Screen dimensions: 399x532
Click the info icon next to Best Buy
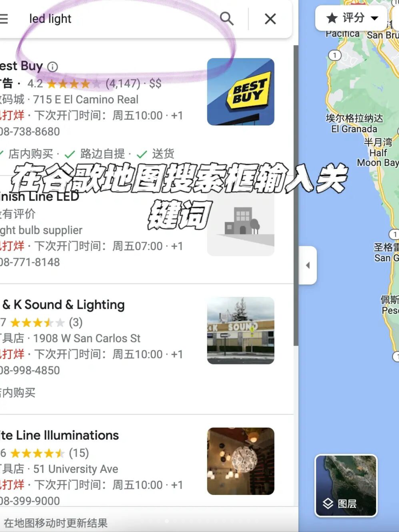pyautogui.click(x=52, y=66)
